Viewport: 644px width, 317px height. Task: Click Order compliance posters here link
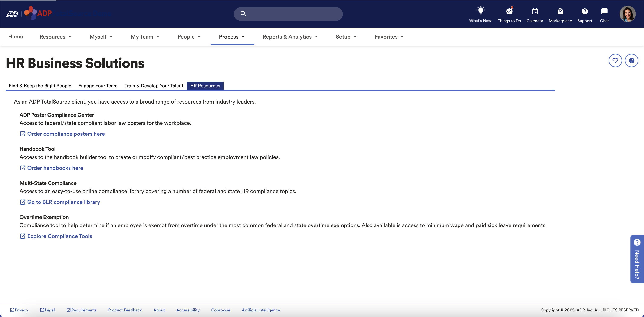[x=66, y=134]
